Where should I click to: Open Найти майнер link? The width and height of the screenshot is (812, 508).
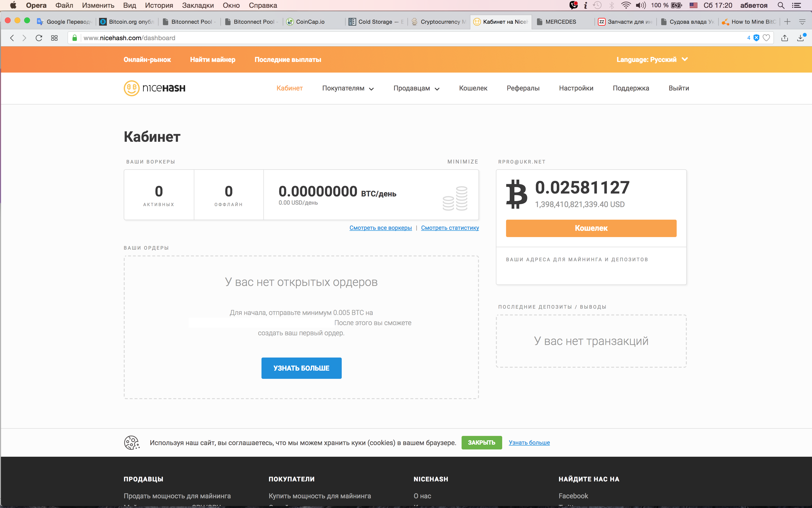(x=213, y=60)
